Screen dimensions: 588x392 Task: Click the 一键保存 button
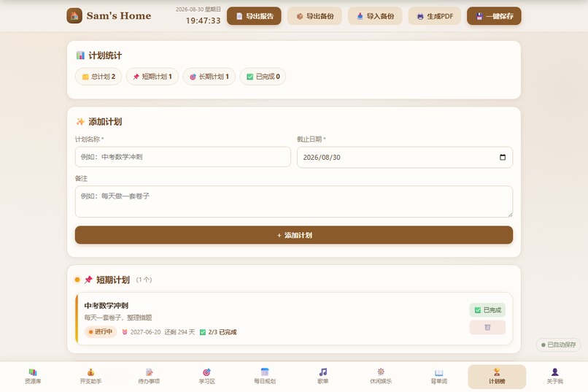click(494, 16)
